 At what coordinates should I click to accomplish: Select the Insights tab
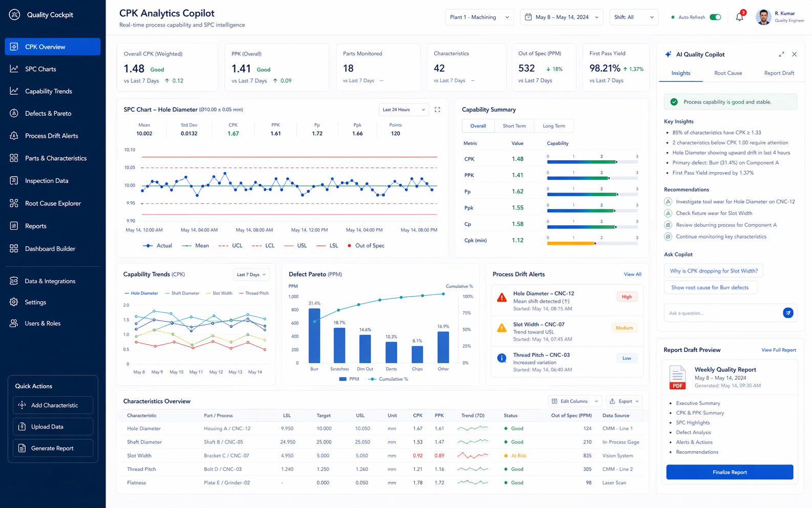(681, 73)
